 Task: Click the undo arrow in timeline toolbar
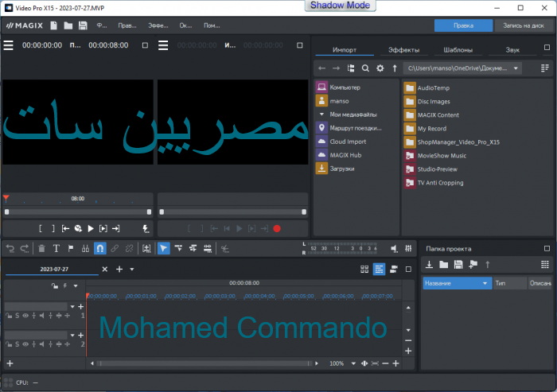[x=10, y=248]
